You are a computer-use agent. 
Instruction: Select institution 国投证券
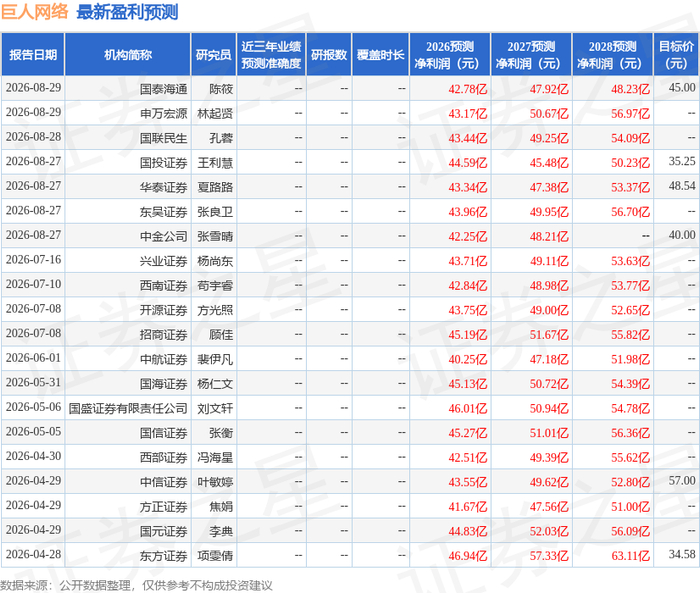tap(163, 163)
